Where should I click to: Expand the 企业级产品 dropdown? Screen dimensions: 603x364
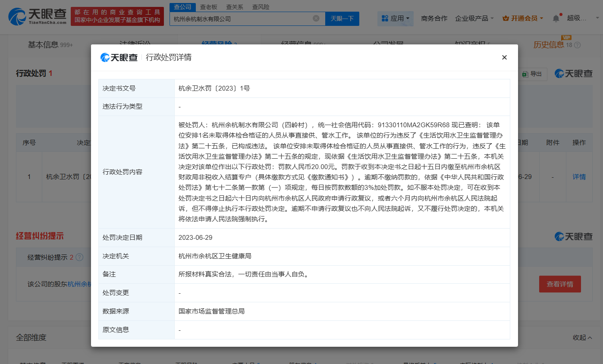[474, 18]
